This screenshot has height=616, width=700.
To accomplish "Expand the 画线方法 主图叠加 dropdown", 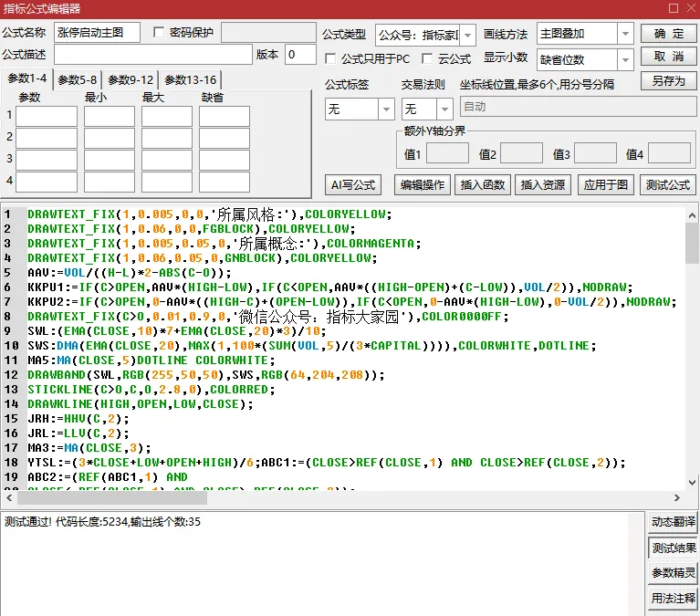I will coord(625,34).
